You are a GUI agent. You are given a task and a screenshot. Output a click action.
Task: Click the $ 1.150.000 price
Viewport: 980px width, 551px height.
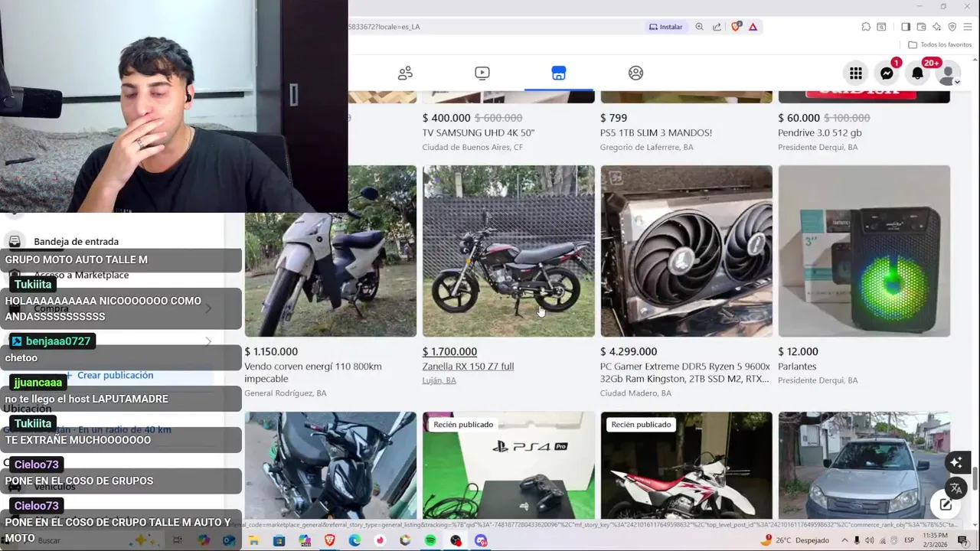[x=271, y=352]
